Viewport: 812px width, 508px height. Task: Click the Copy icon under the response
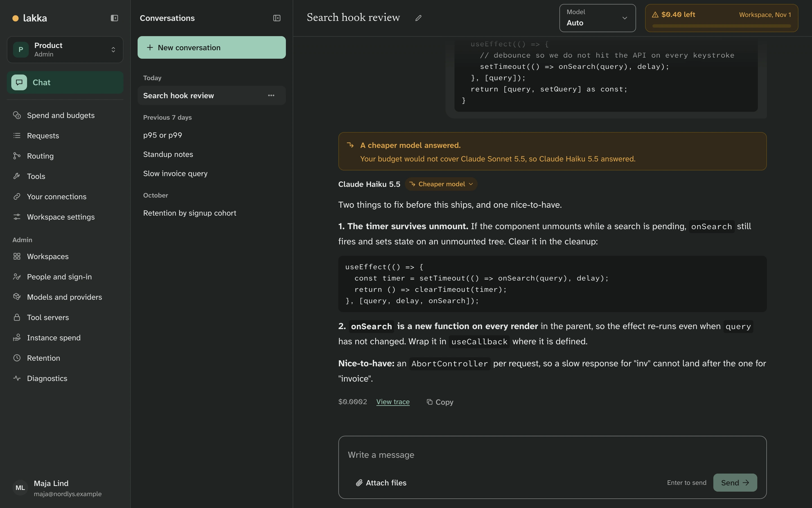pos(429,402)
